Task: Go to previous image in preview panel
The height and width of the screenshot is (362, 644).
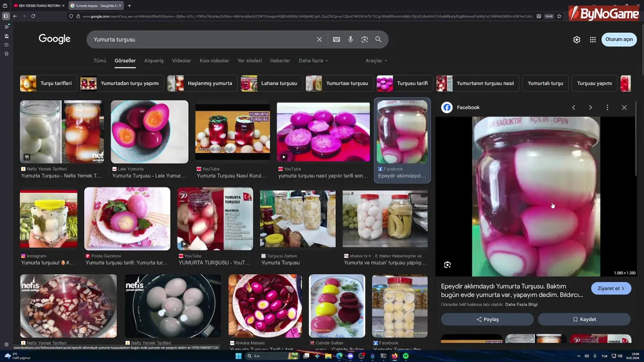Action: (x=574, y=108)
